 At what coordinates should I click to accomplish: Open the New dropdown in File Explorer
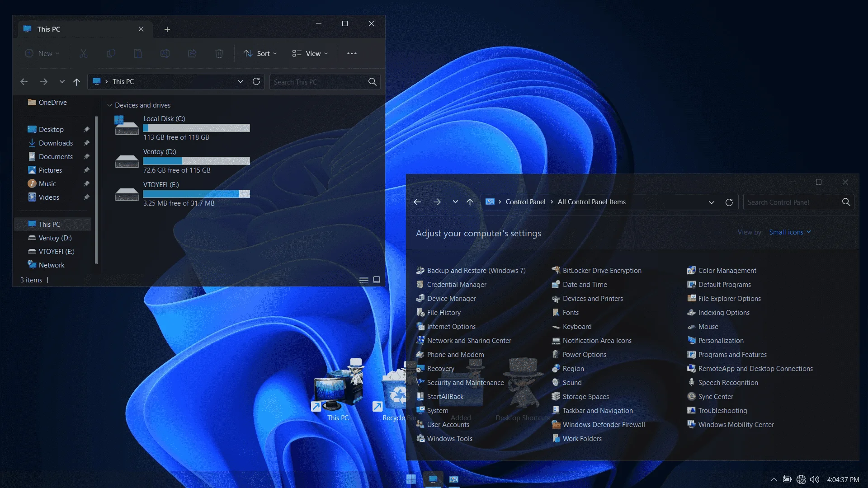[42, 53]
